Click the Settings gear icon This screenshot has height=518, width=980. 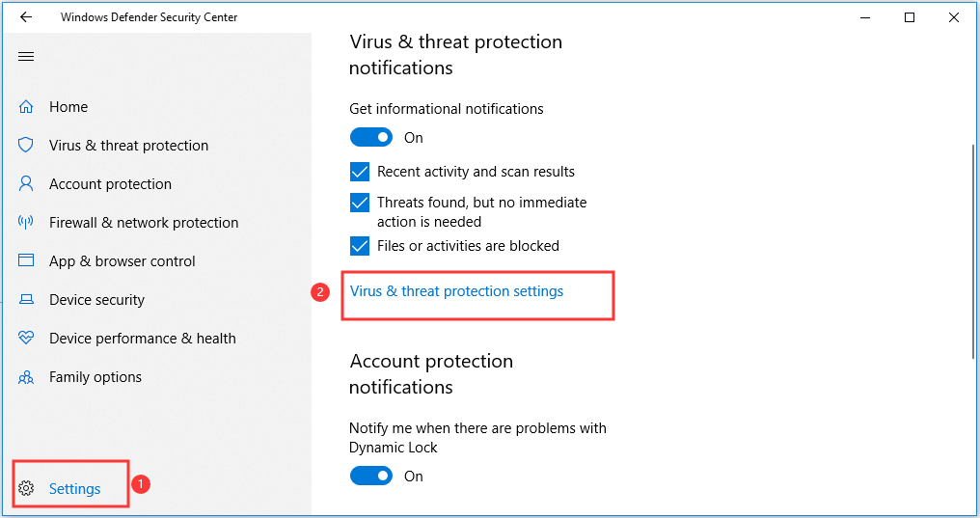(27, 489)
